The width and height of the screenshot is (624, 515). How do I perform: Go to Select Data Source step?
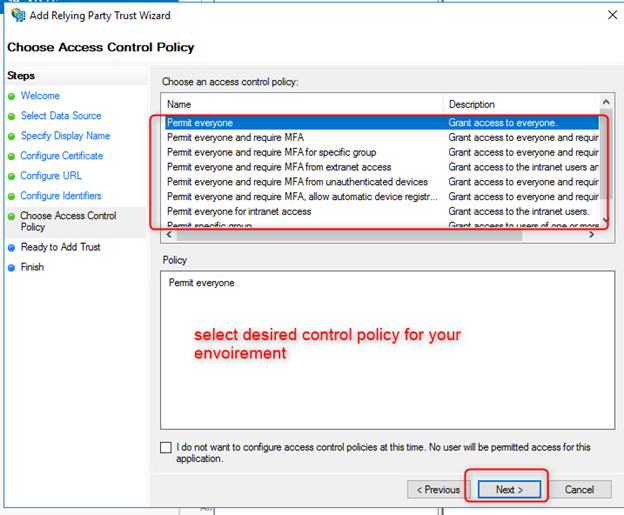61,116
